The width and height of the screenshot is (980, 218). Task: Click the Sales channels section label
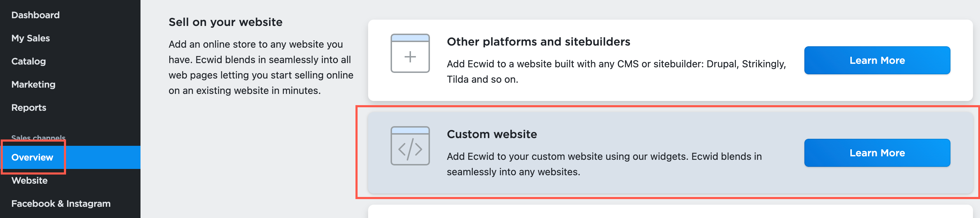[38, 138]
